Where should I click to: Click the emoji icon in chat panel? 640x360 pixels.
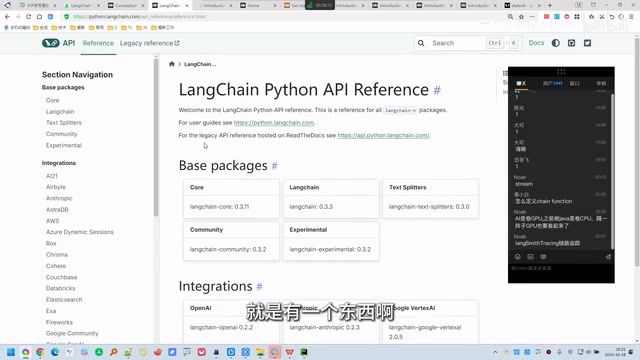tap(518, 257)
